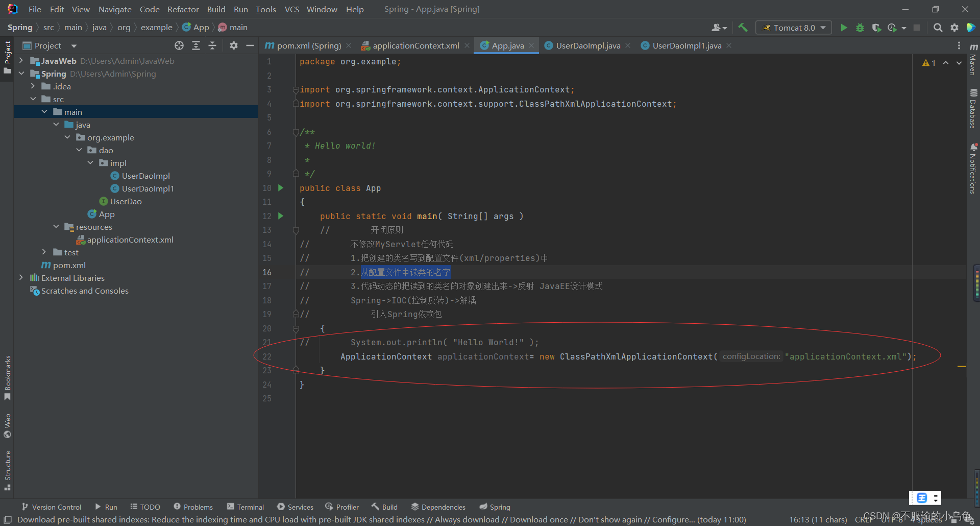Collapse all in Project panel
The width and height of the screenshot is (980, 526).
pos(212,45)
